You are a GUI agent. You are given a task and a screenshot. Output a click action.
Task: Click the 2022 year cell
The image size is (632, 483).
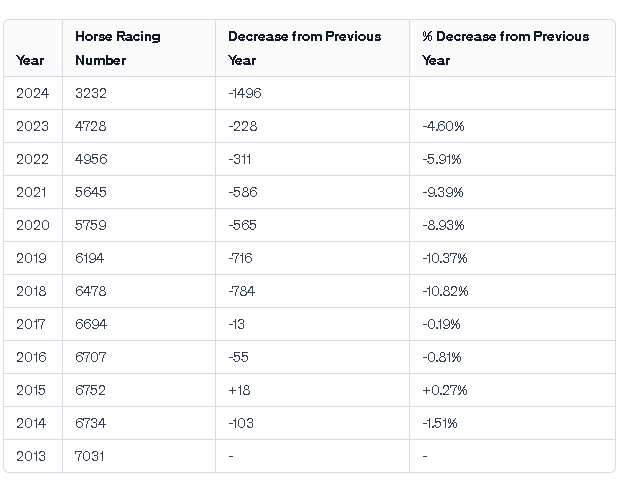pos(32,159)
